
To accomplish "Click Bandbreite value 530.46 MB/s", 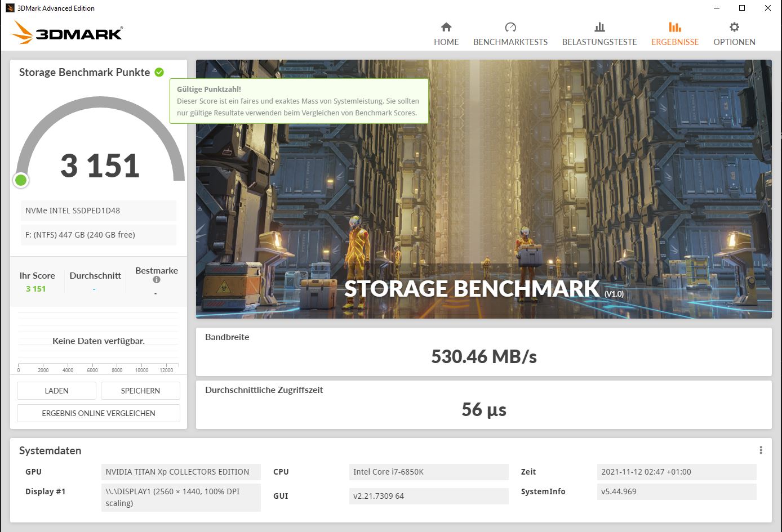I will (484, 356).
